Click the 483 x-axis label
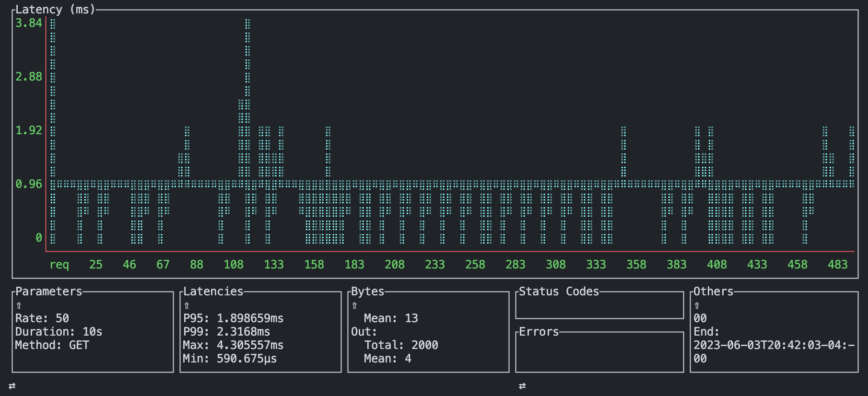Viewport: 868px width, 396px height. 838,265
